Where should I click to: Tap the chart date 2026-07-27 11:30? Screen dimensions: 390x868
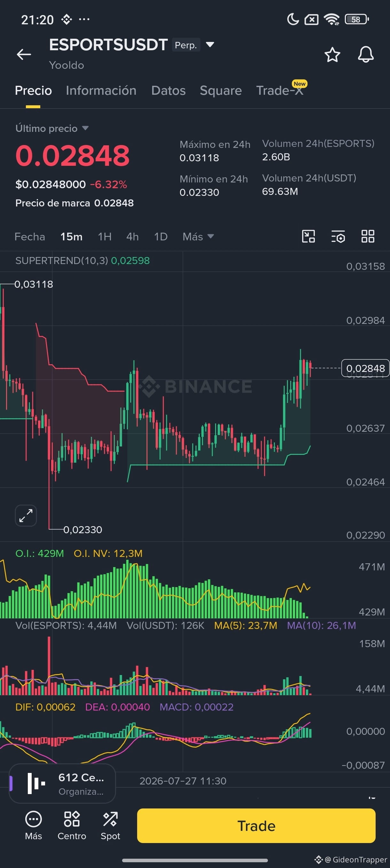point(183,781)
